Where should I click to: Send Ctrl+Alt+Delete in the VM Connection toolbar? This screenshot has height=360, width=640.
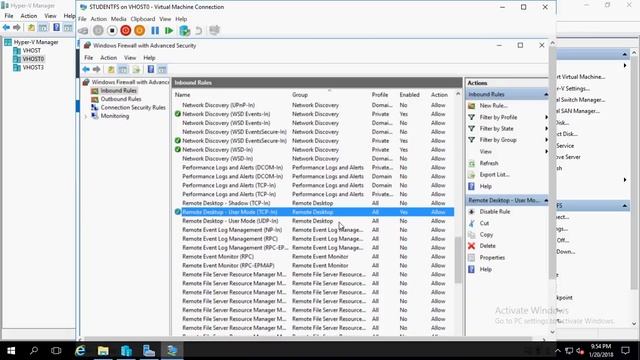(83, 31)
